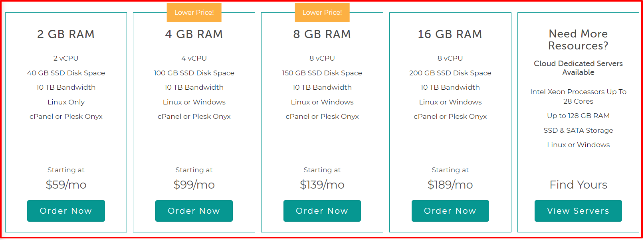The width and height of the screenshot is (644, 240).
Task: Click Order Now for 8 GB RAM plan
Action: point(322,210)
